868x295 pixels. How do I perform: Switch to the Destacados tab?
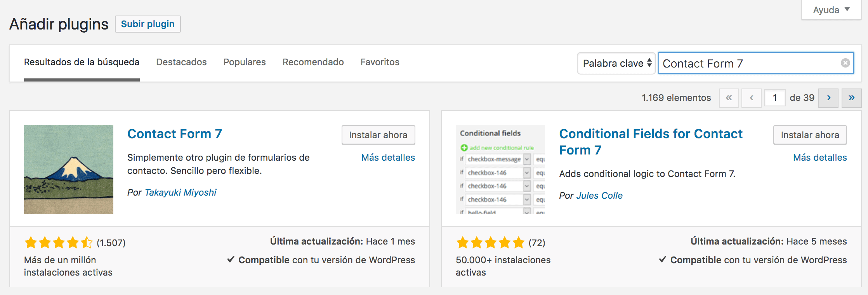[x=181, y=62]
